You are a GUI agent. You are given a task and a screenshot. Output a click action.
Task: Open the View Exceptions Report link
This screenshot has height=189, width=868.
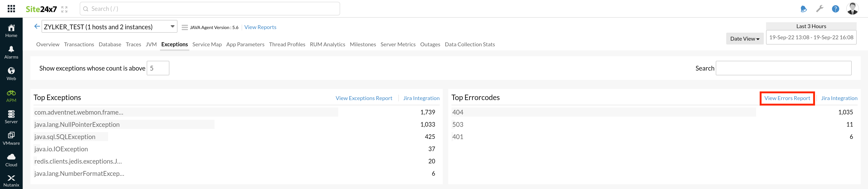pyautogui.click(x=364, y=98)
